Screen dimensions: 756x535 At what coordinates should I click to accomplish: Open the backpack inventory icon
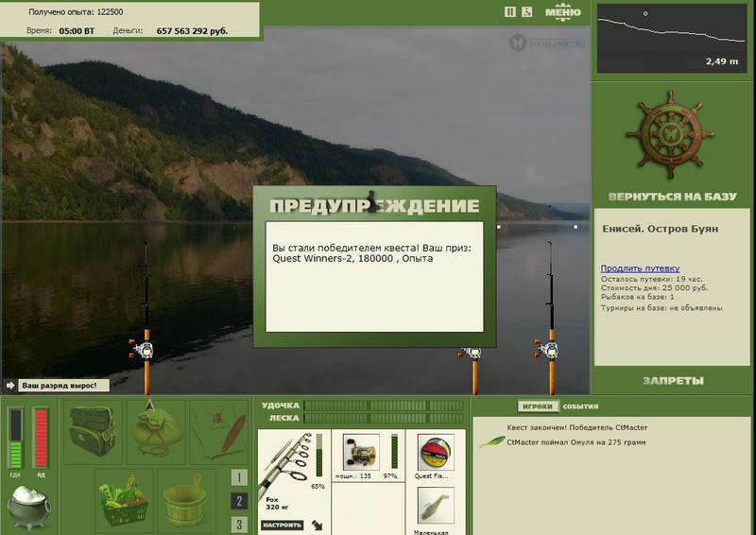point(93,432)
